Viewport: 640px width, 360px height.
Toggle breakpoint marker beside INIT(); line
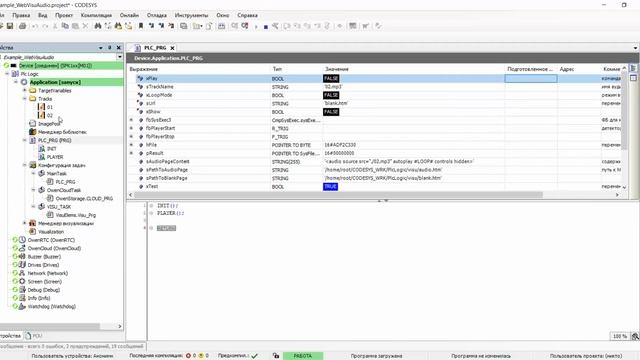[151, 206]
